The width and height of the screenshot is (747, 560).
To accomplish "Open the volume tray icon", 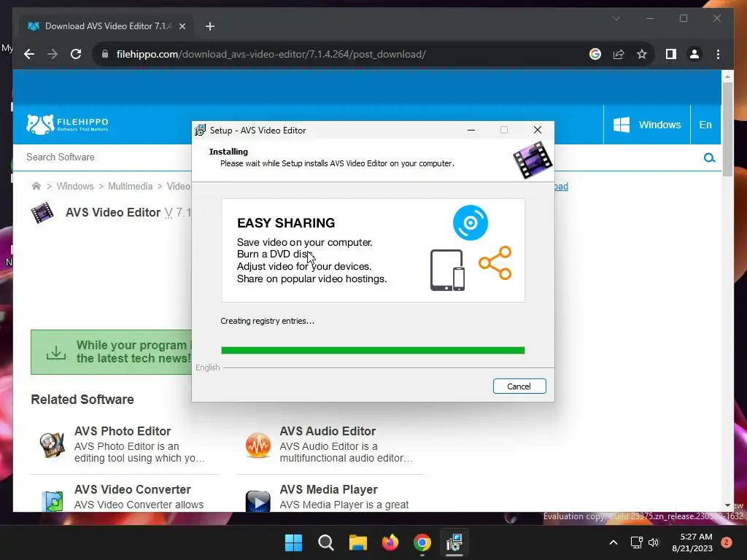I will coord(654,542).
